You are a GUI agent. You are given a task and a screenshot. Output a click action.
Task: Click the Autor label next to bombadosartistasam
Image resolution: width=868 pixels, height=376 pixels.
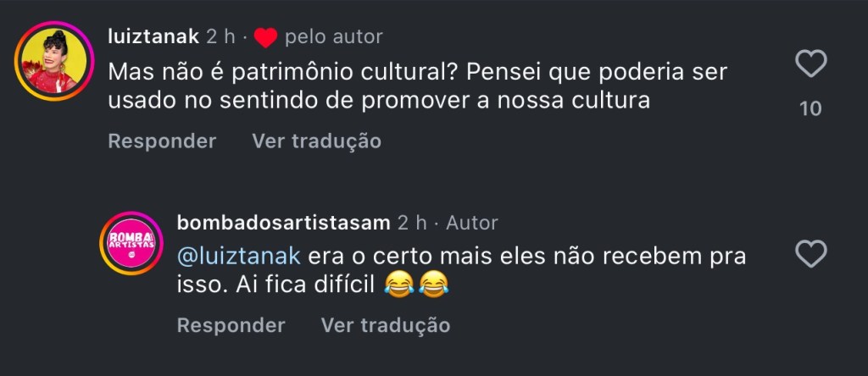tap(472, 223)
